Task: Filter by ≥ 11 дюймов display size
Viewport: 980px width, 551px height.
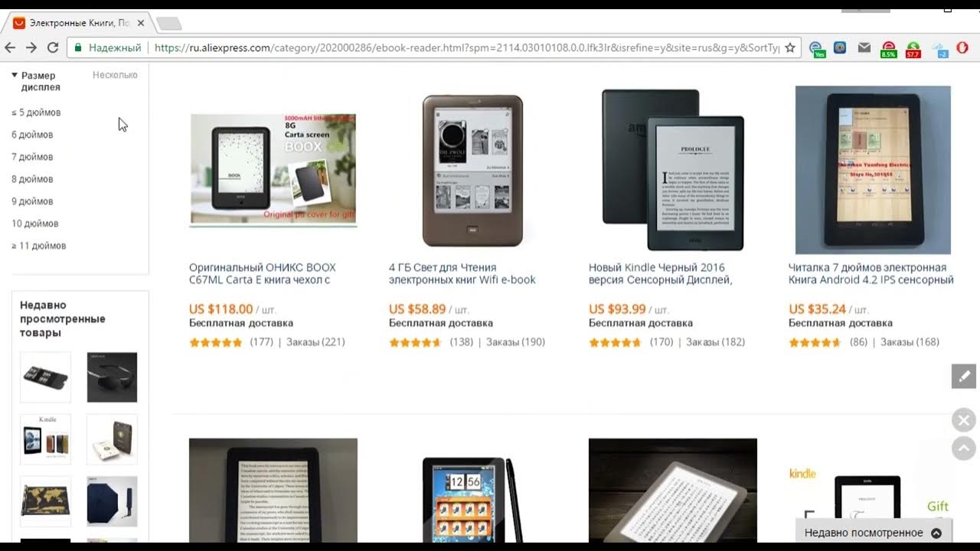Action: [39, 246]
